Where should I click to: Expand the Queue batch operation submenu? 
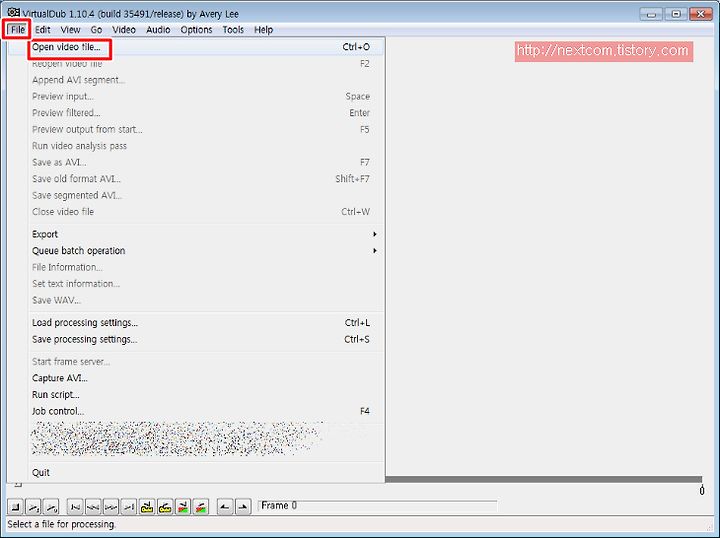pyautogui.click(x=207, y=251)
